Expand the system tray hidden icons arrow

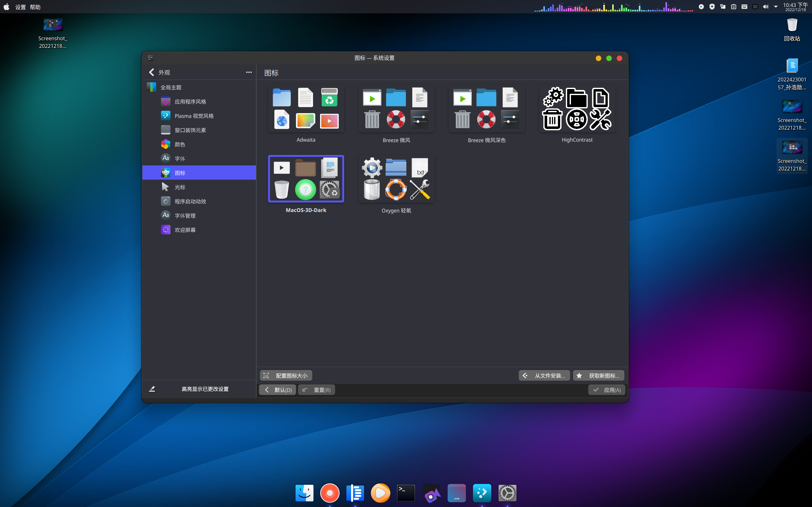(x=776, y=7)
